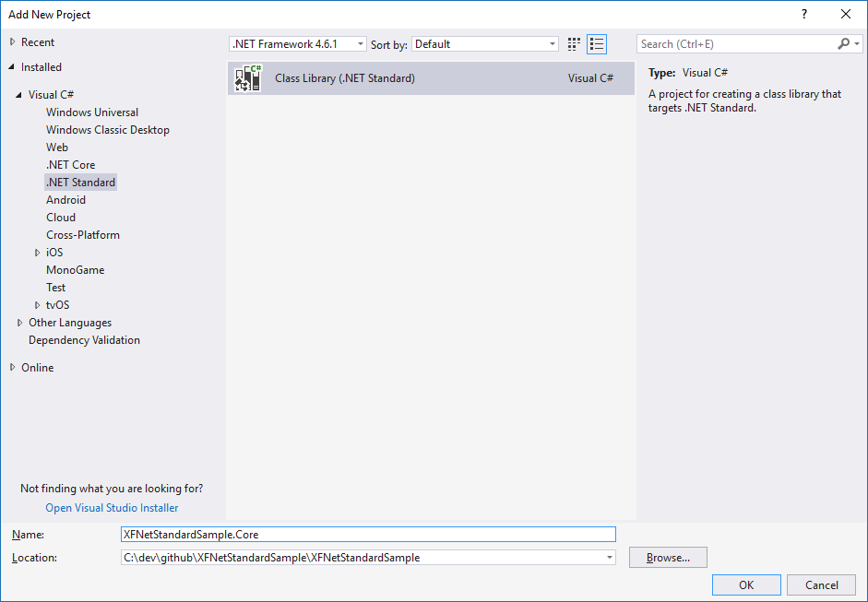The image size is (868, 602).
Task: Expand the Online section
Action: pos(13,368)
